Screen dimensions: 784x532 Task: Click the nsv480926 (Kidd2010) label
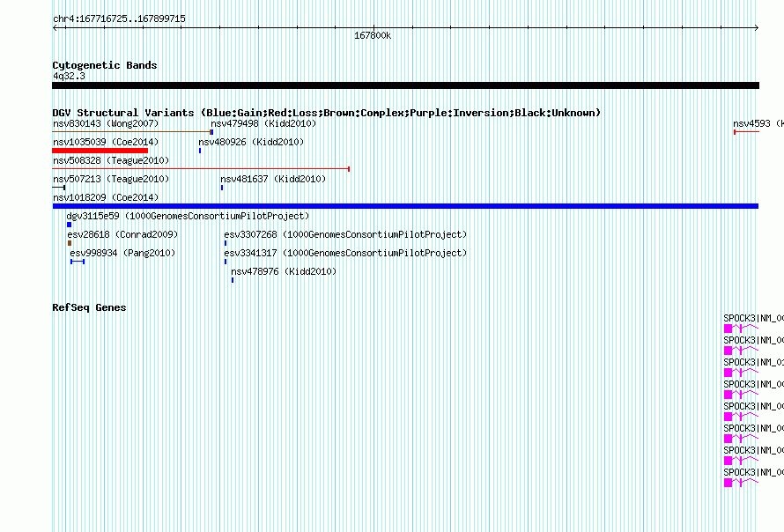pos(251,142)
